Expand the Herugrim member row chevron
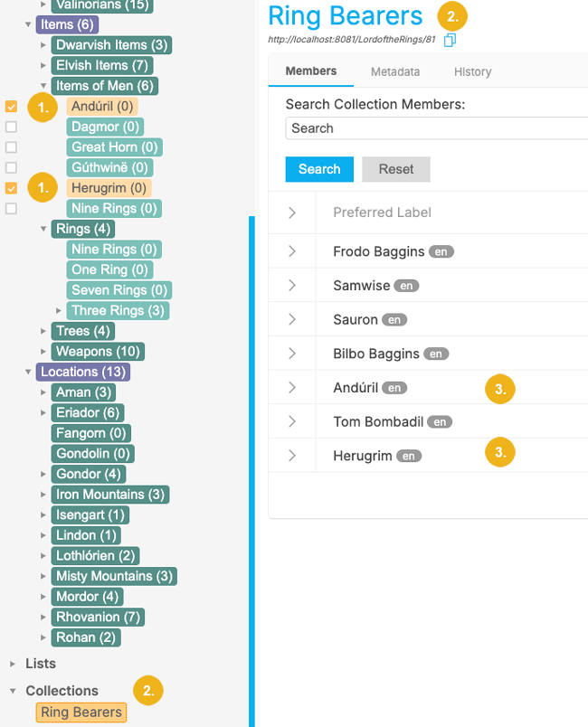The height and width of the screenshot is (727, 588). tap(292, 456)
